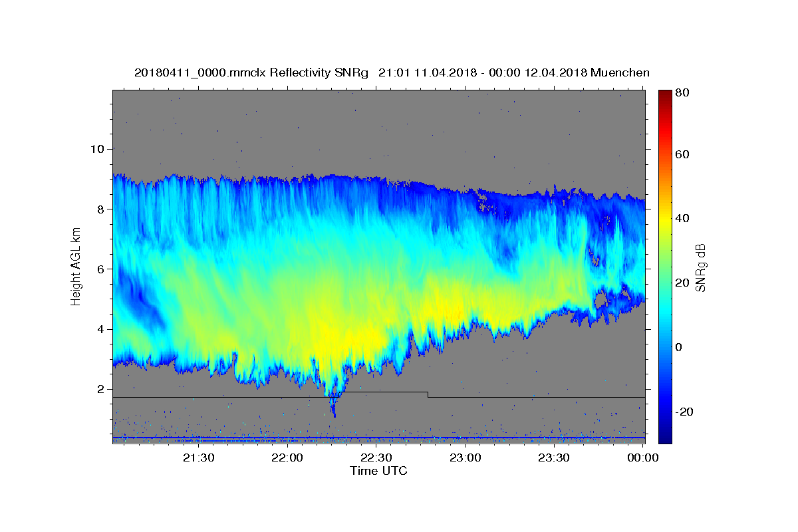Click the colorbar value 0
The image size is (798, 532).
pos(680,347)
